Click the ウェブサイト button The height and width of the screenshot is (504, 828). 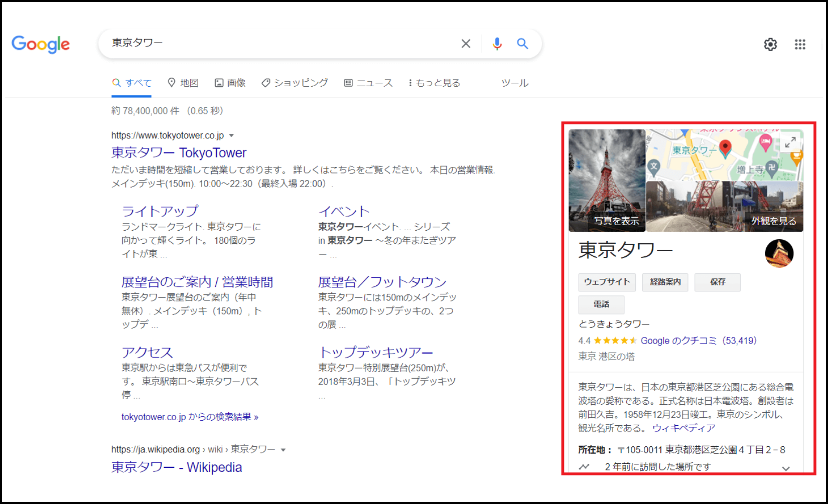coord(607,282)
